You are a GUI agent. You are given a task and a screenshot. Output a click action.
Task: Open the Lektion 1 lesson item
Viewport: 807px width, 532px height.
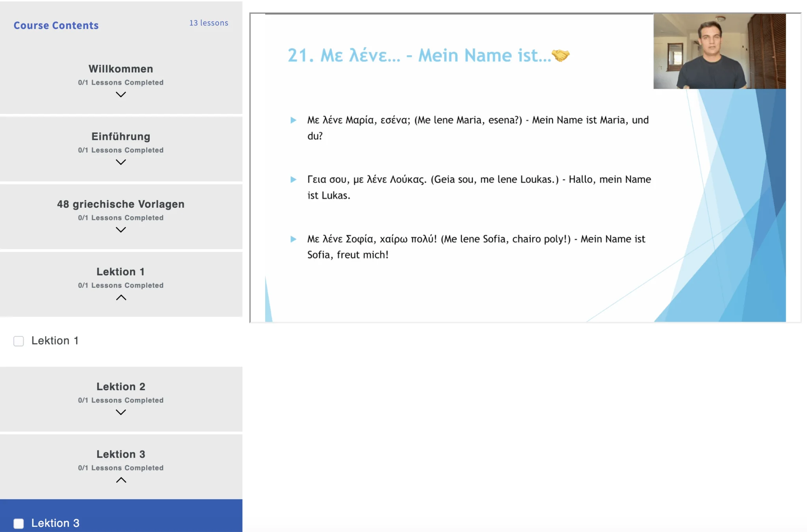pyautogui.click(x=55, y=340)
